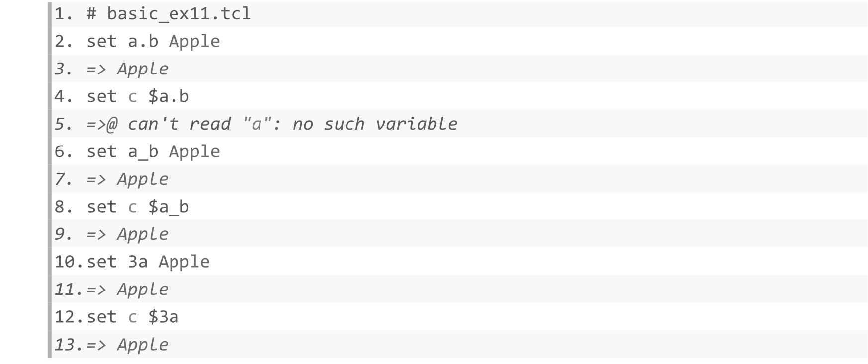Click the quoted "a" in the error line
Screen dimensions: 868x364
click(257, 124)
